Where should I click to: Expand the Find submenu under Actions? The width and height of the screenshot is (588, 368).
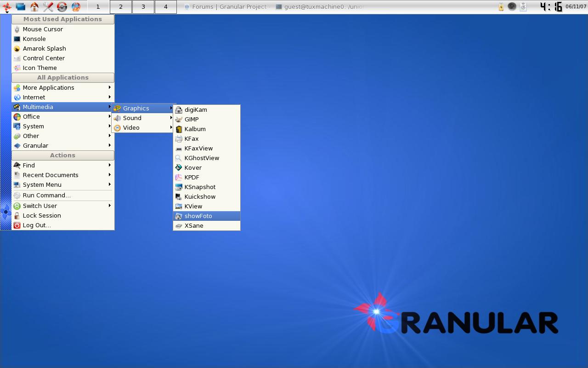pos(63,165)
